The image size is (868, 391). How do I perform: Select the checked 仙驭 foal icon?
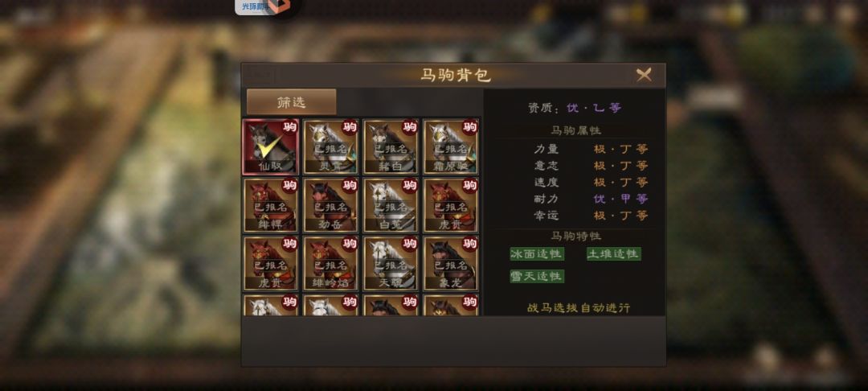click(271, 146)
